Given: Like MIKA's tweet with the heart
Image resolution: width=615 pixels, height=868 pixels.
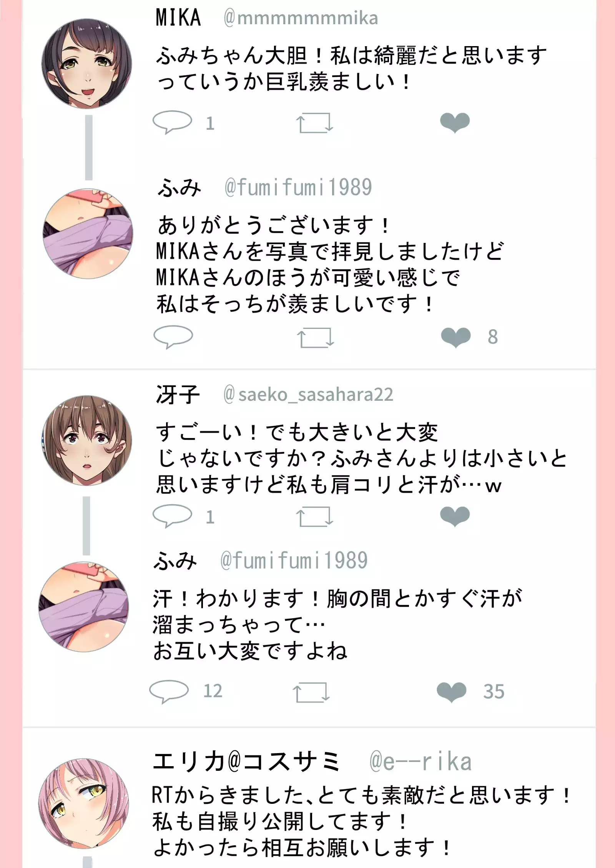Looking at the screenshot, I should point(455,123).
